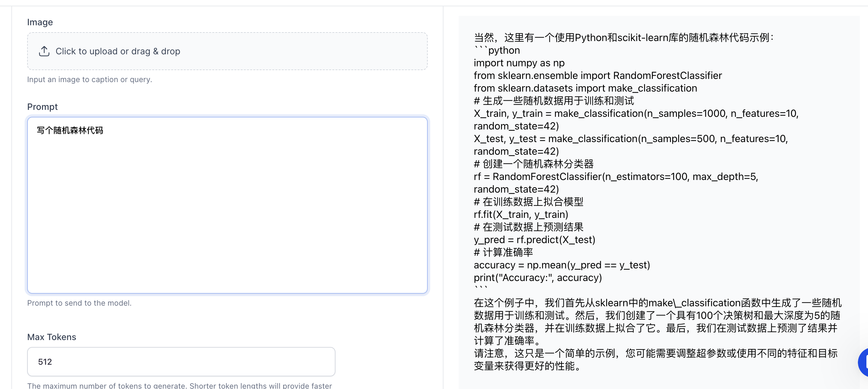Click the prompt text "写个随机森林代码"
Screen dimensions: 868x389
tap(70, 130)
